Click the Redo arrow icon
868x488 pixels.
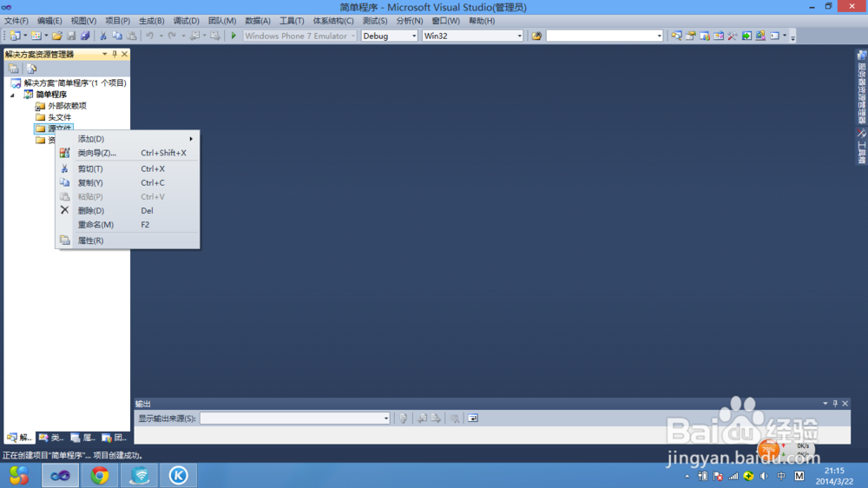(172, 36)
